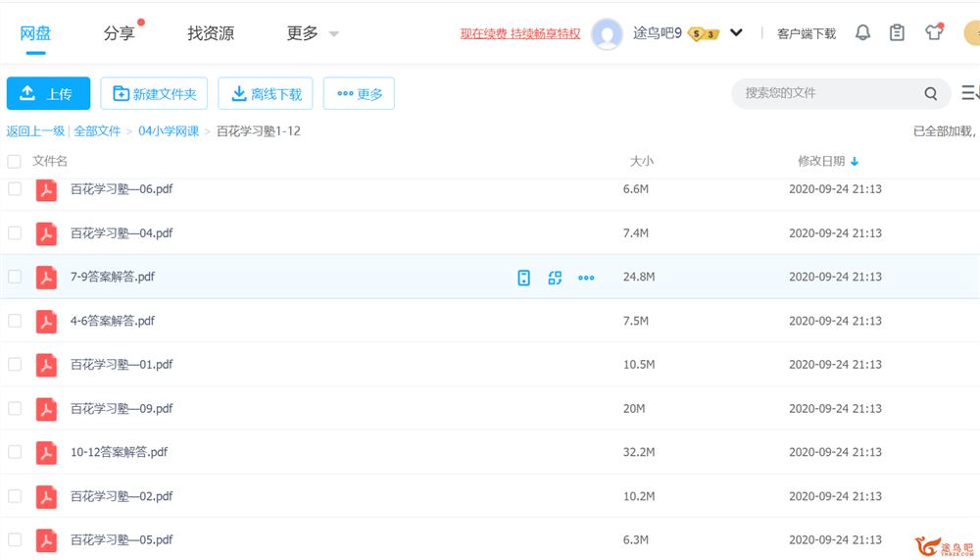Viewport: 980px width, 560px height.
Task: Click the file search input field
Action: (x=828, y=93)
